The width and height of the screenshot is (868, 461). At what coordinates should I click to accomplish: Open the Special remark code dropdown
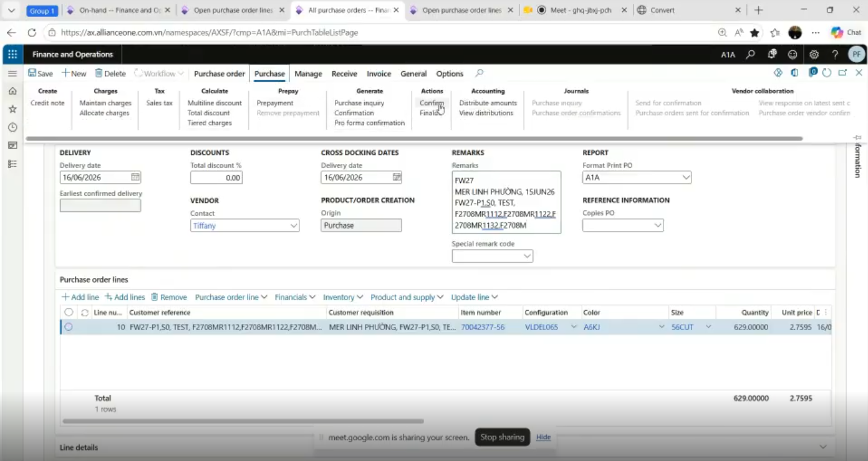(527, 256)
